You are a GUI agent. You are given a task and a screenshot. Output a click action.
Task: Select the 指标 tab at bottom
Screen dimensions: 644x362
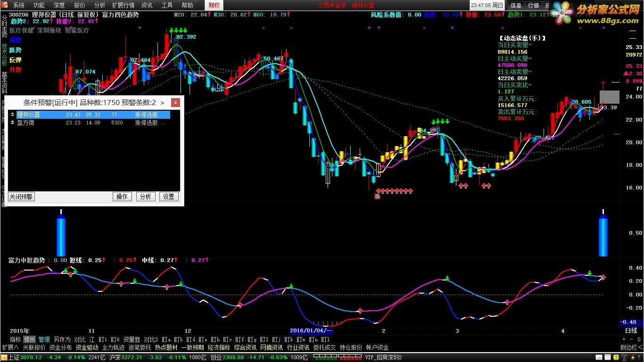pyautogui.click(x=16, y=339)
